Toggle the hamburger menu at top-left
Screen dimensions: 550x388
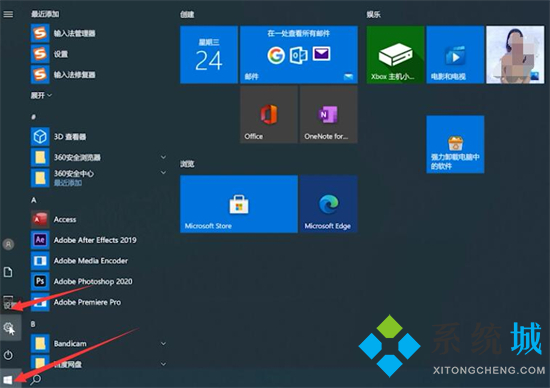point(8,14)
